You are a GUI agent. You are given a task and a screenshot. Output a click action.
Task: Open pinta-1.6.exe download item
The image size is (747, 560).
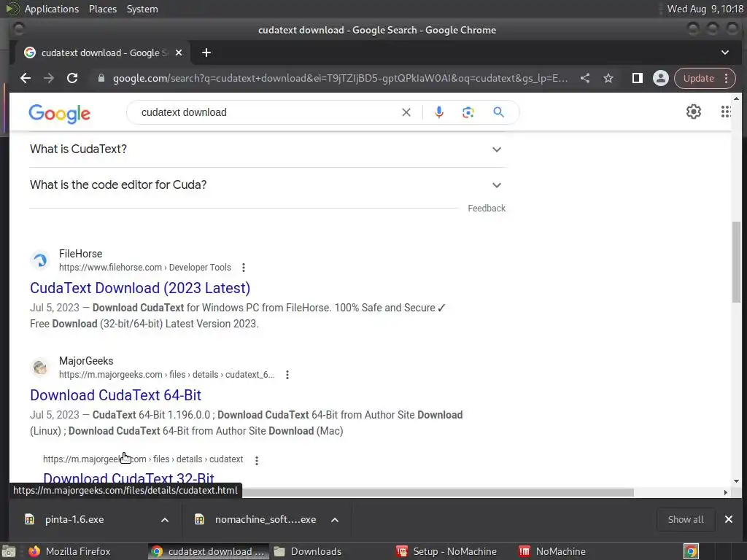tap(74, 519)
